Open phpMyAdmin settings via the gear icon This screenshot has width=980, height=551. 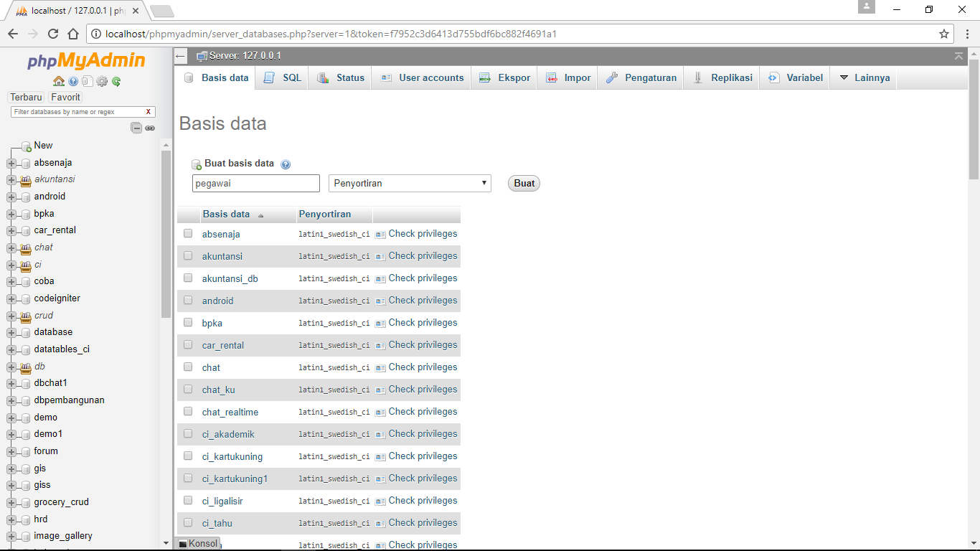point(102,81)
